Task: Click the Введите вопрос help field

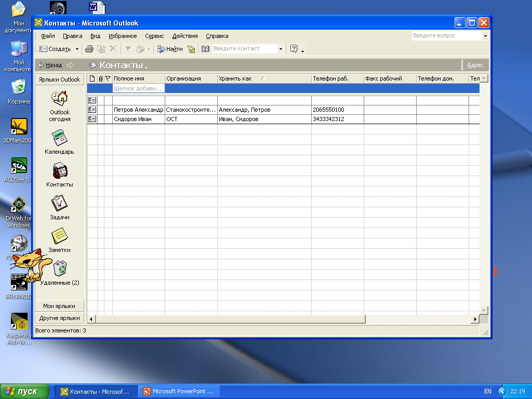Action: [447, 36]
